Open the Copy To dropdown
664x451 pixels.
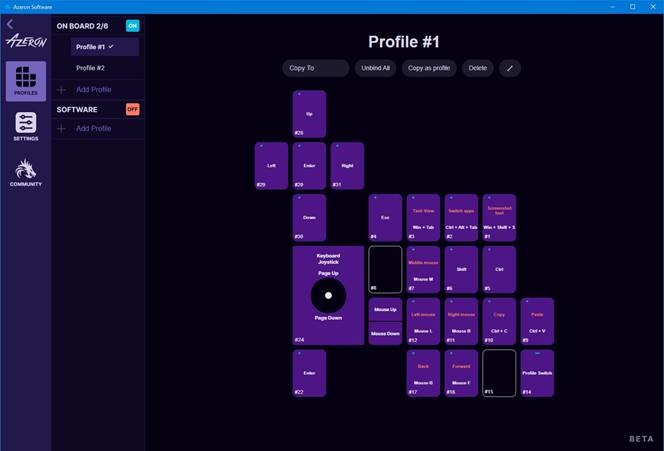(x=315, y=68)
